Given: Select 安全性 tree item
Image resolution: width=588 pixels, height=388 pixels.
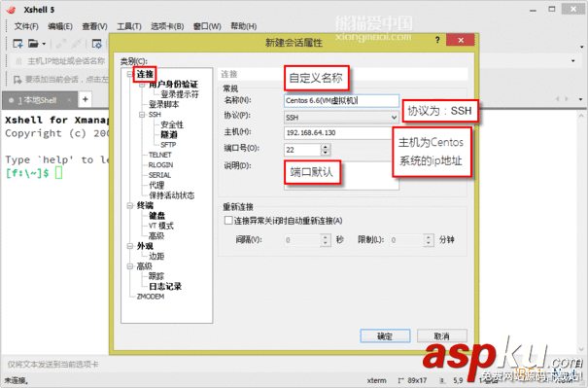Looking at the screenshot, I should [x=172, y=124].
